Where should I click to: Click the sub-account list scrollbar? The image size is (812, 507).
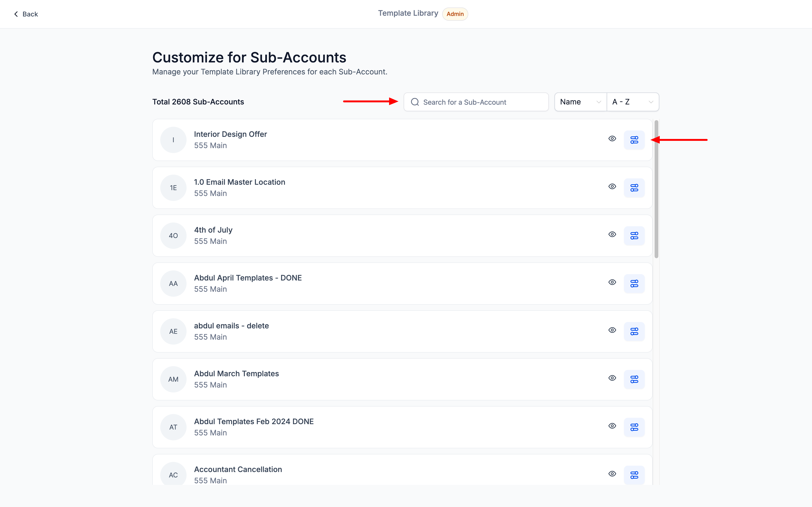click(x=656, y=189)
